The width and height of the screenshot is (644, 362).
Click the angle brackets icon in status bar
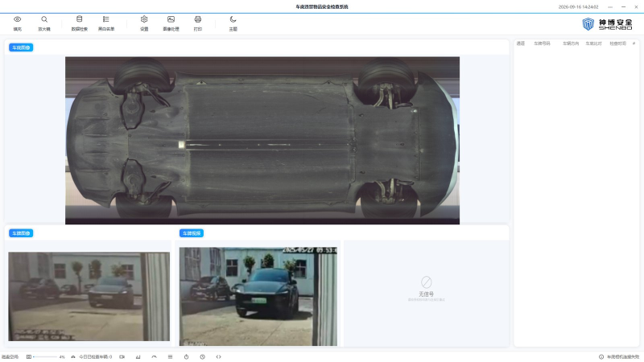click(x=218, y=356)
